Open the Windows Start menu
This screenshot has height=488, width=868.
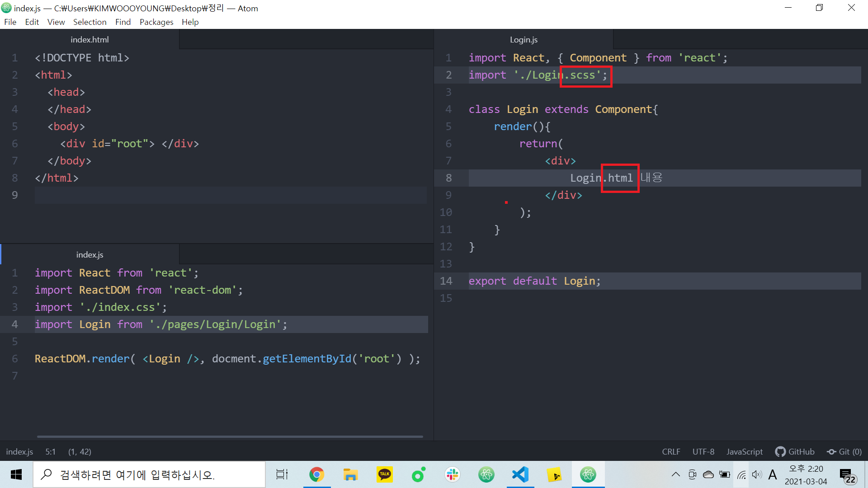(16, 474)
